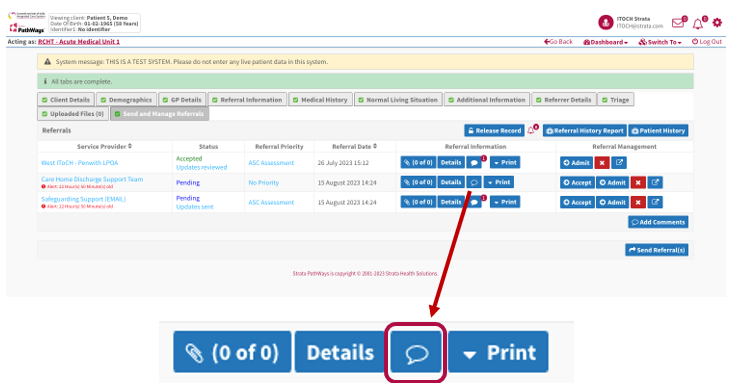Expand the enlarged Print dropdown in callout

click(498, 352)
